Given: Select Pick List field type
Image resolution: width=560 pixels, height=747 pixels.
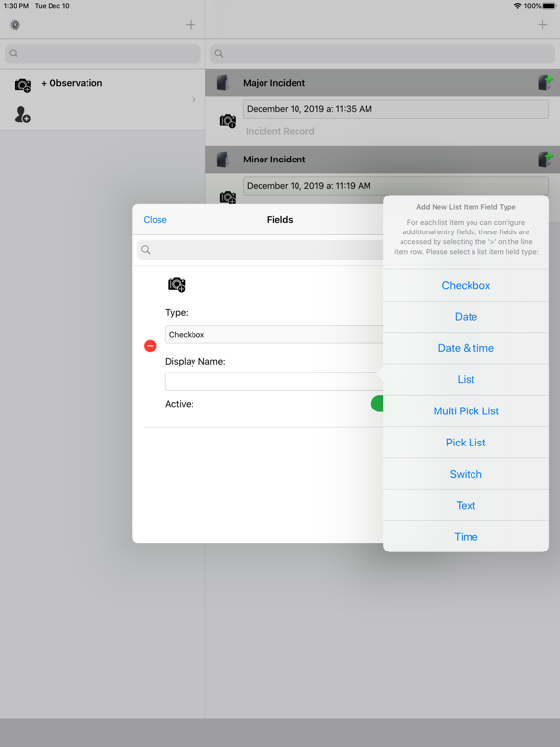Looking at the screenshot, I should tap(467, 443).
